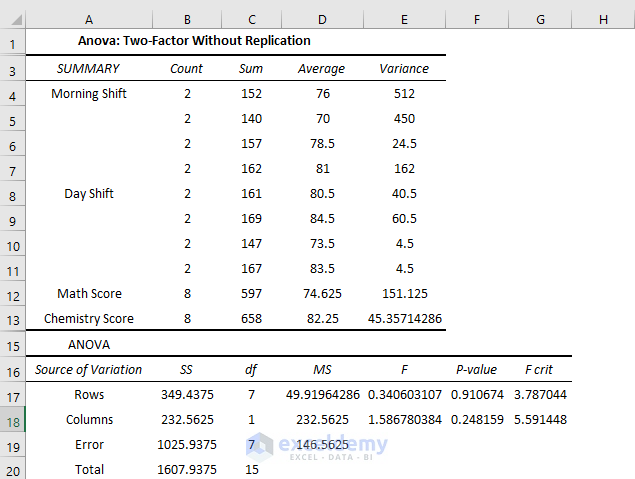635x479 pixels.
Task: Click the Source of Variation header cell
Action: tap(89, 370)
